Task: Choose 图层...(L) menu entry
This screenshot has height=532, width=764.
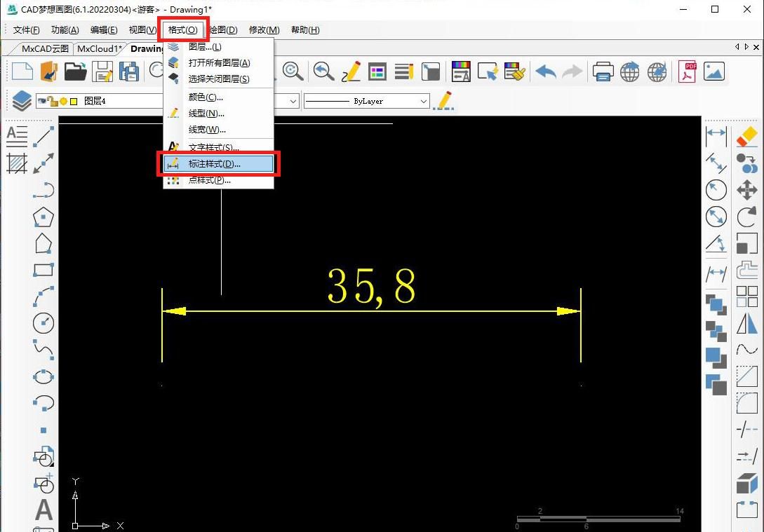Action: point(218,47)
